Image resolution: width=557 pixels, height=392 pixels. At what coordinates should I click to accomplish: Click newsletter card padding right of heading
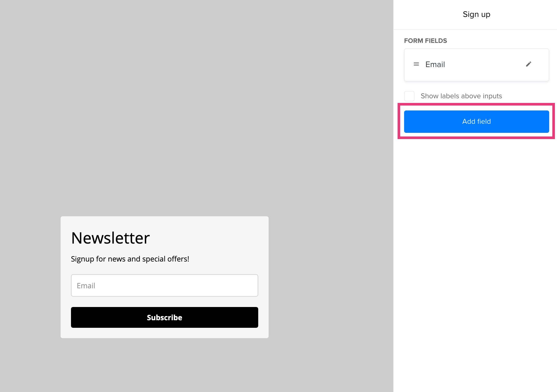pos(213,238)
